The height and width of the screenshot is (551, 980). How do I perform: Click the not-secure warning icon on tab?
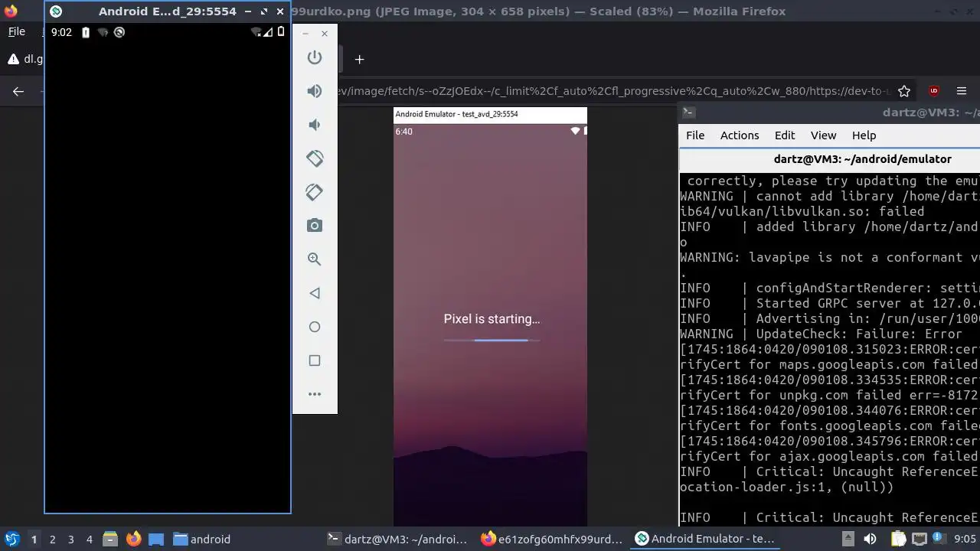[x=13, y=59]
